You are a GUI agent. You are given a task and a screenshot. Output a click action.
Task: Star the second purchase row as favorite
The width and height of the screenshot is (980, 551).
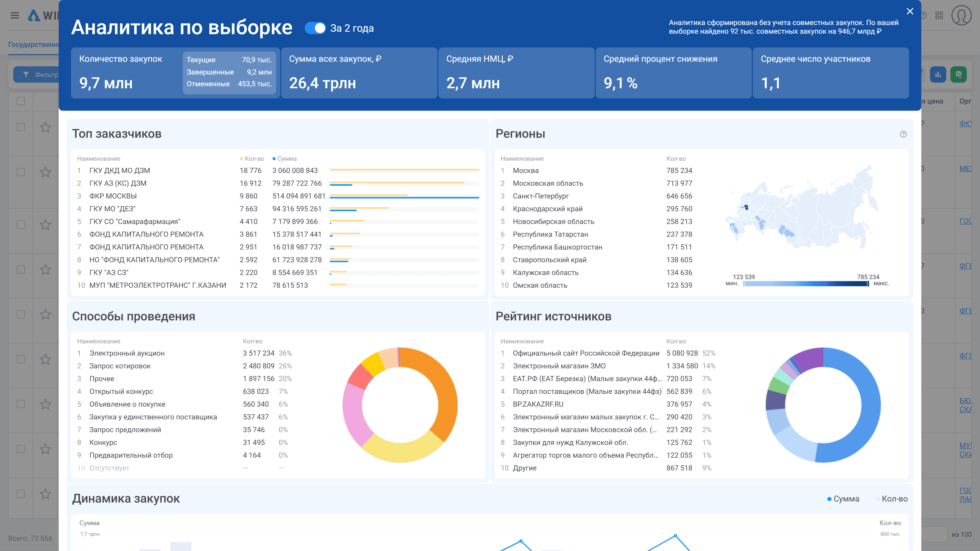45,172
